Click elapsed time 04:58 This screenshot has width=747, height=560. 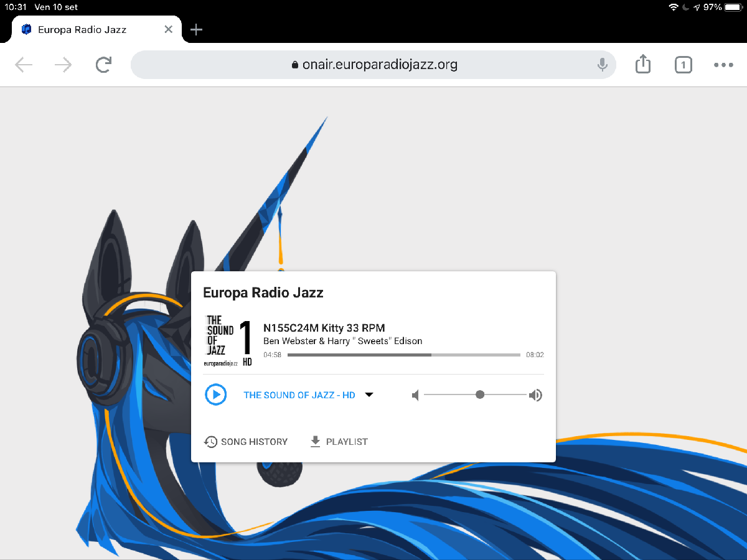tap(273, 355)
